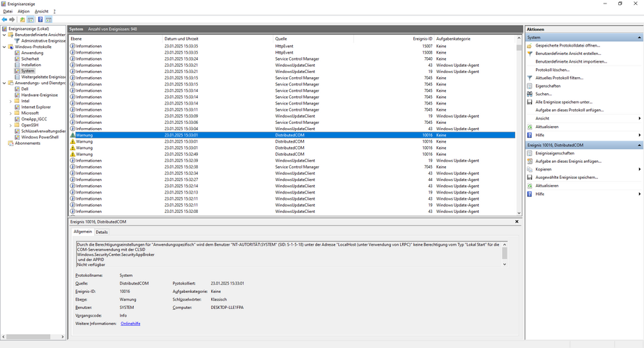Close the event preview pane

coord(516,221)
